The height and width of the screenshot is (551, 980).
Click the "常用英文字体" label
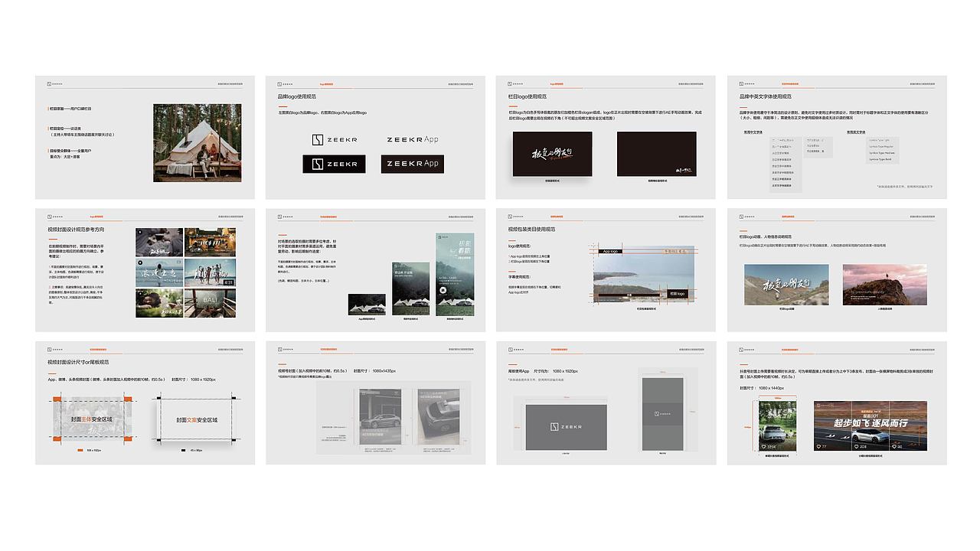coord(857,132)
